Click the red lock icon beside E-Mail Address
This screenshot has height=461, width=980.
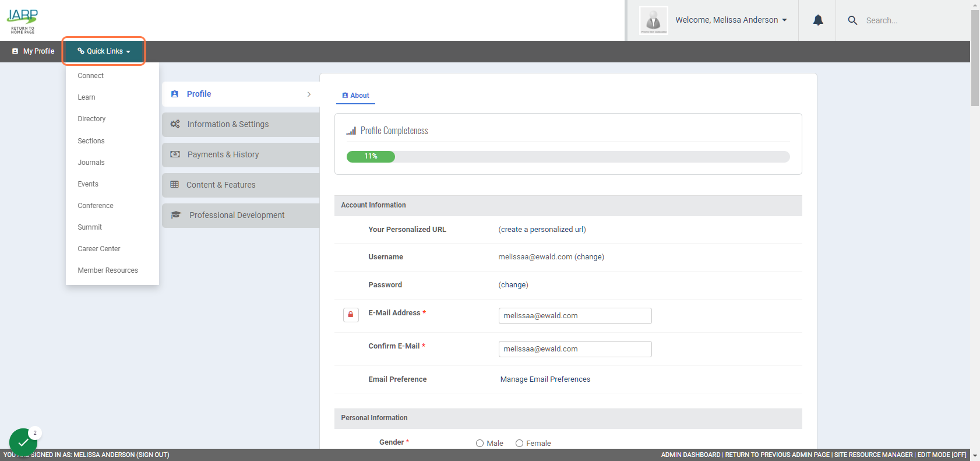351,315
